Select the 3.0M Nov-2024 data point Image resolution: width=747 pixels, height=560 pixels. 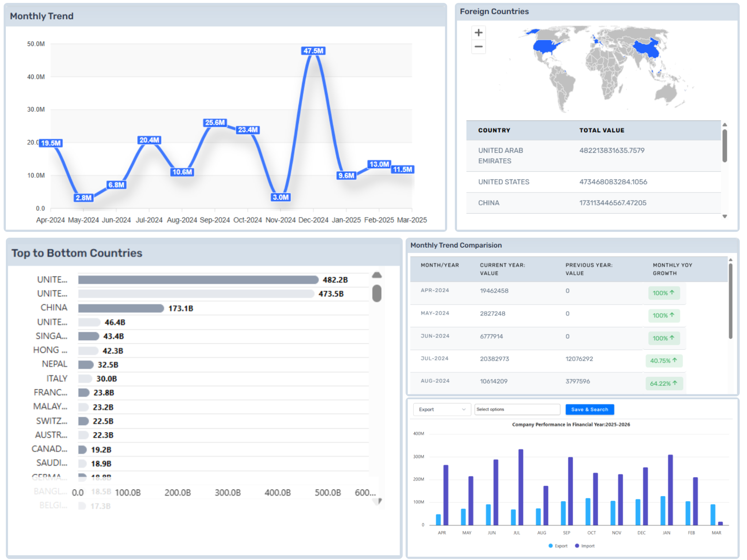281,198
